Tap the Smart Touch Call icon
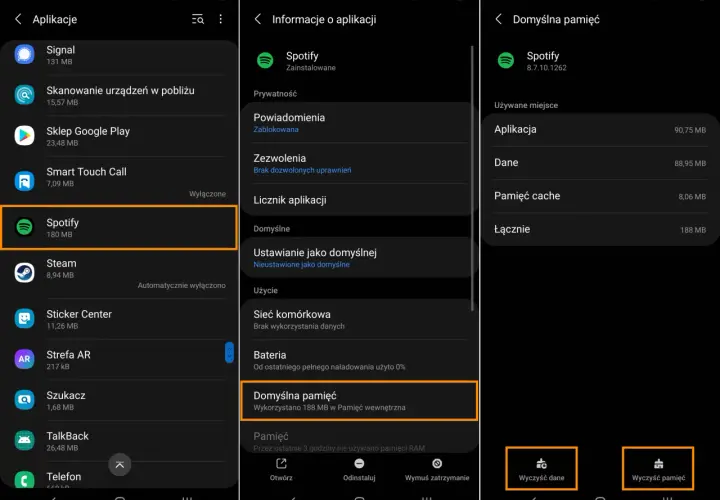720x500 pixels. tap(24, 180)
